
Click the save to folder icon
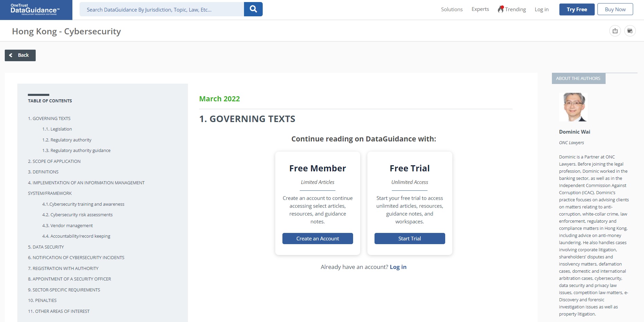click(x=630, y=31)
